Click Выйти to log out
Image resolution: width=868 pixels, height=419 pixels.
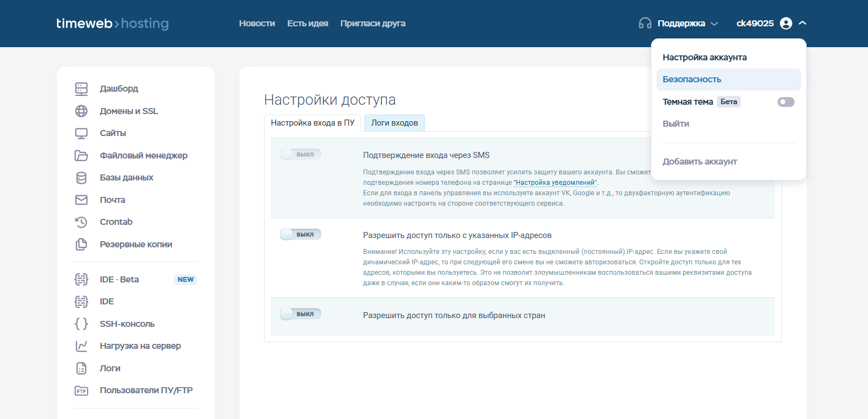coord(676,124)
